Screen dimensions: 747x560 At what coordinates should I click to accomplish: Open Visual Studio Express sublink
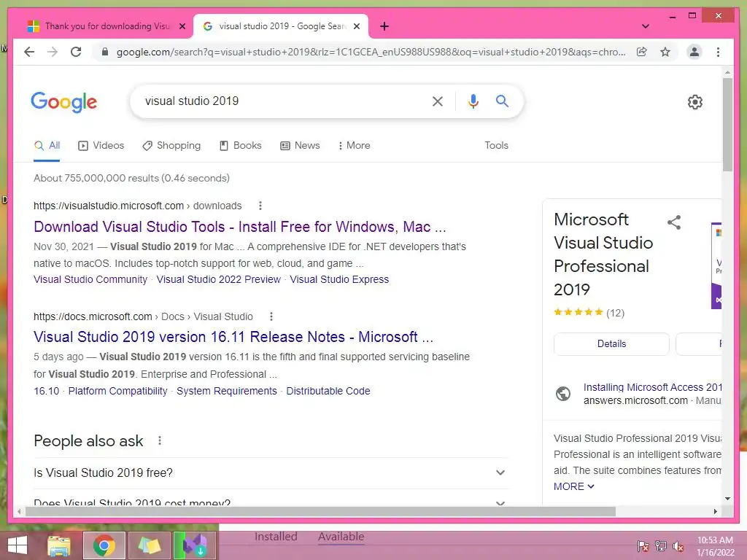tap(339, 279)
